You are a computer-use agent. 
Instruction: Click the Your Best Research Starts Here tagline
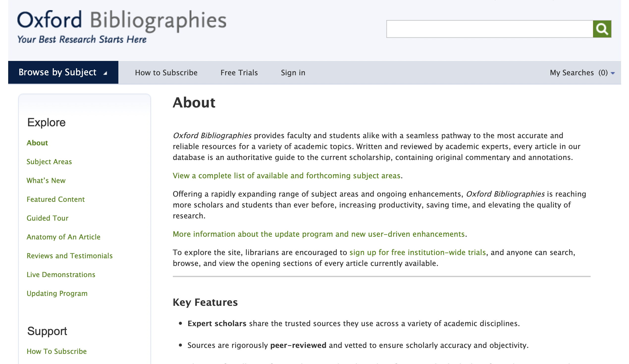82,39
